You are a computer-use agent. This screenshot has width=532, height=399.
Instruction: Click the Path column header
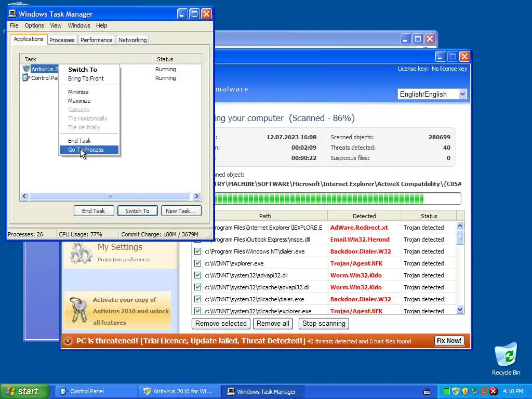click(265, 216)
